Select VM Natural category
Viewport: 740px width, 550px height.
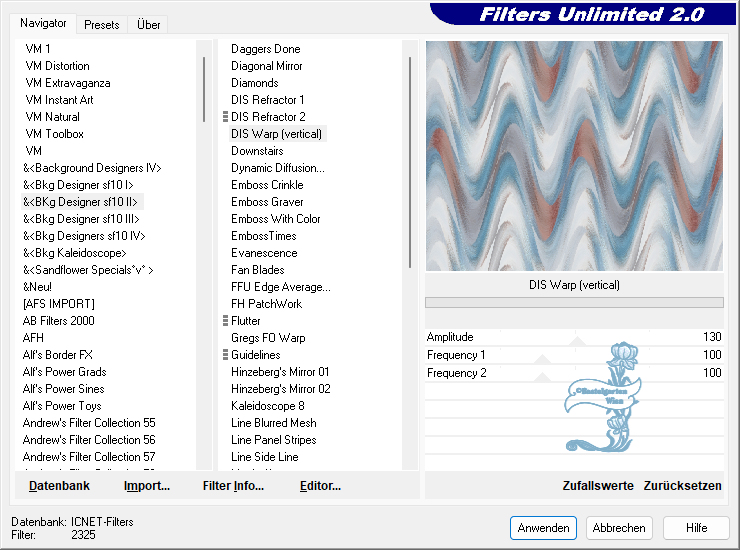pyautogui.click(x=52, y=117)
